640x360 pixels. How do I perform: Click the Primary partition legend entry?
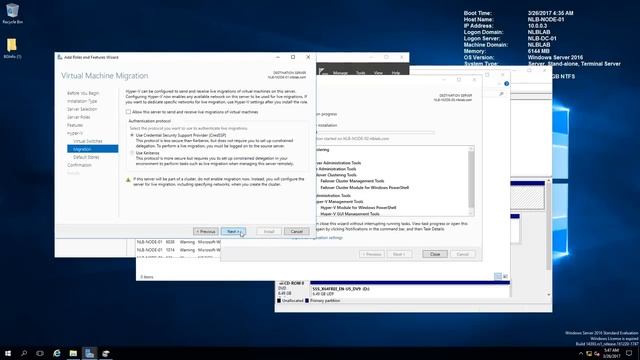pyautogui.click(x=322, y=300)
